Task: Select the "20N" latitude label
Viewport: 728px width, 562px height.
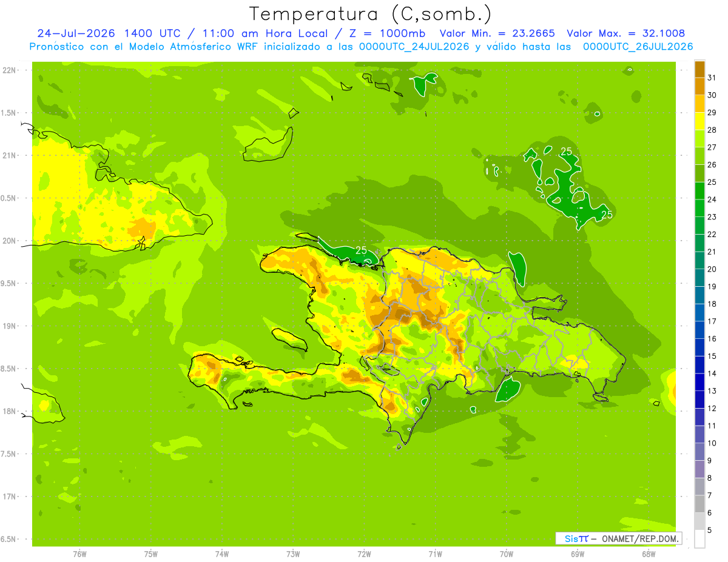Action: (x=10, y=241)
